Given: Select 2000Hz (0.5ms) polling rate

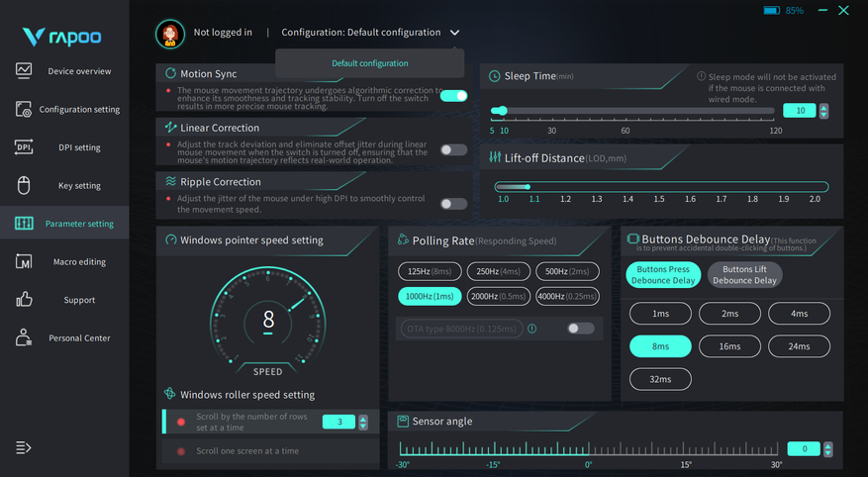Looking at the screenshot, I should tap(498, 296).
